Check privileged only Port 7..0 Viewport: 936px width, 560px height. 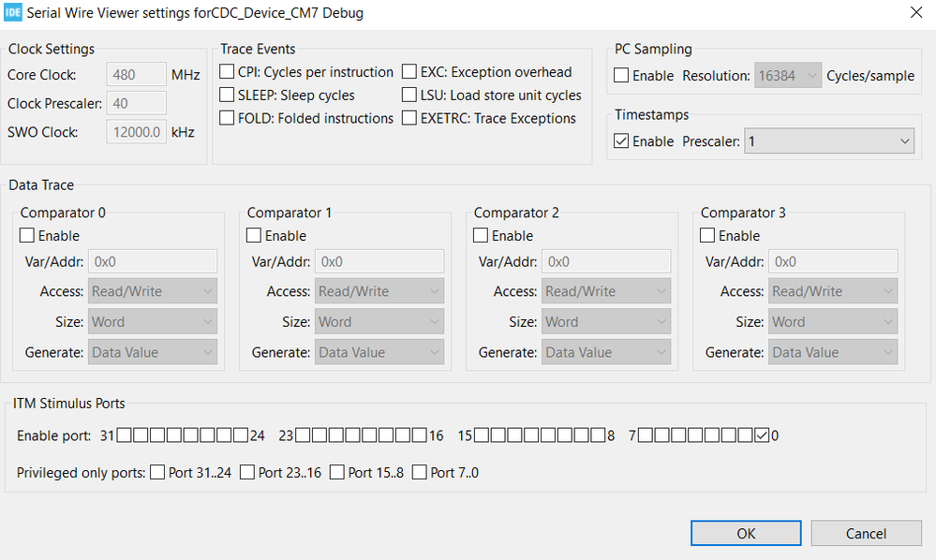click(420, 472)
